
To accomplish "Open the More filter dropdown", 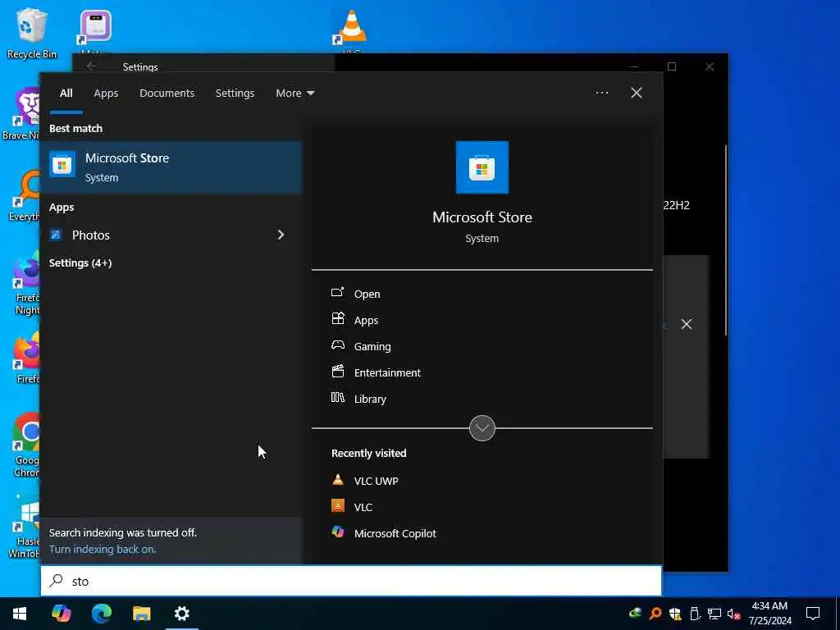I will pyautogui.click(x=294, y=94).
